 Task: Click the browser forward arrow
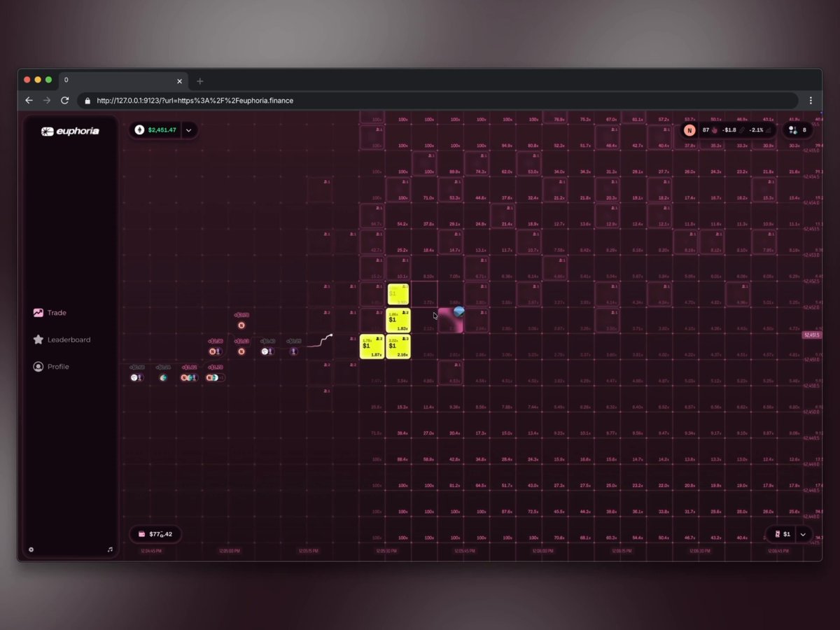(x=47, y=100)
